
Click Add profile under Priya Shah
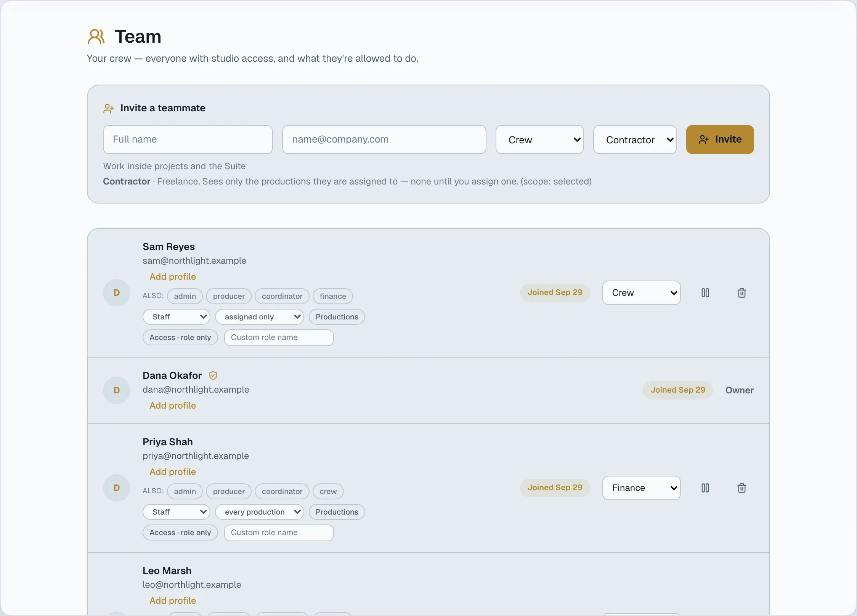tap(173, 472)
